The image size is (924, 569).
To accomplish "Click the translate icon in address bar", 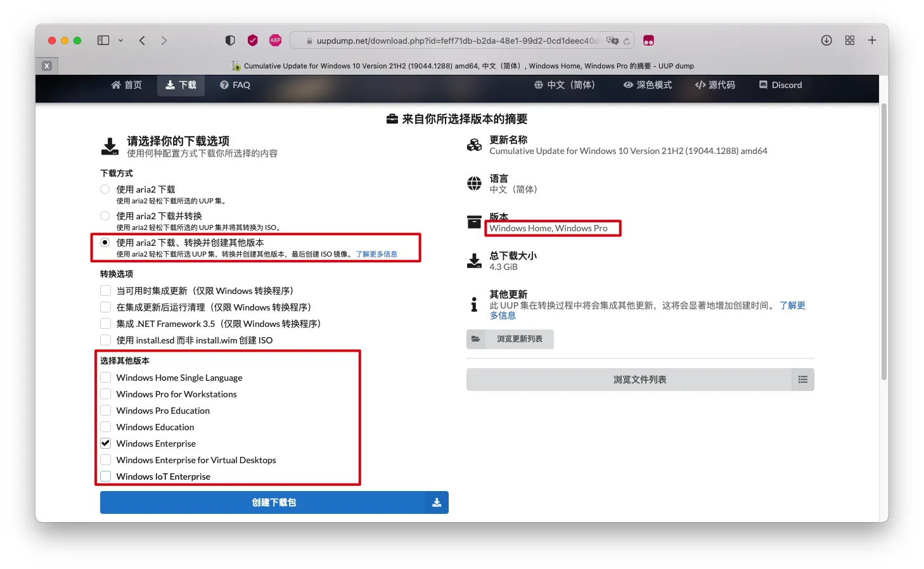I will tap(612, 41).
